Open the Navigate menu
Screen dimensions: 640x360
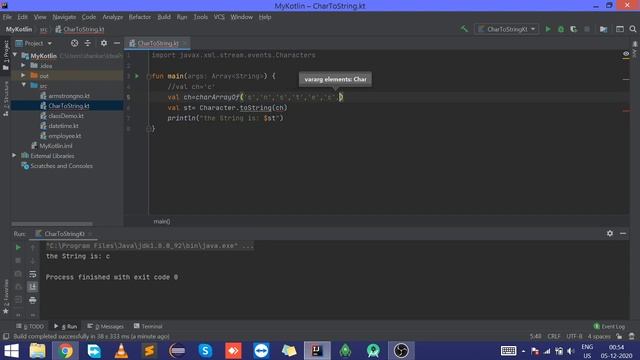click(64, 17)
